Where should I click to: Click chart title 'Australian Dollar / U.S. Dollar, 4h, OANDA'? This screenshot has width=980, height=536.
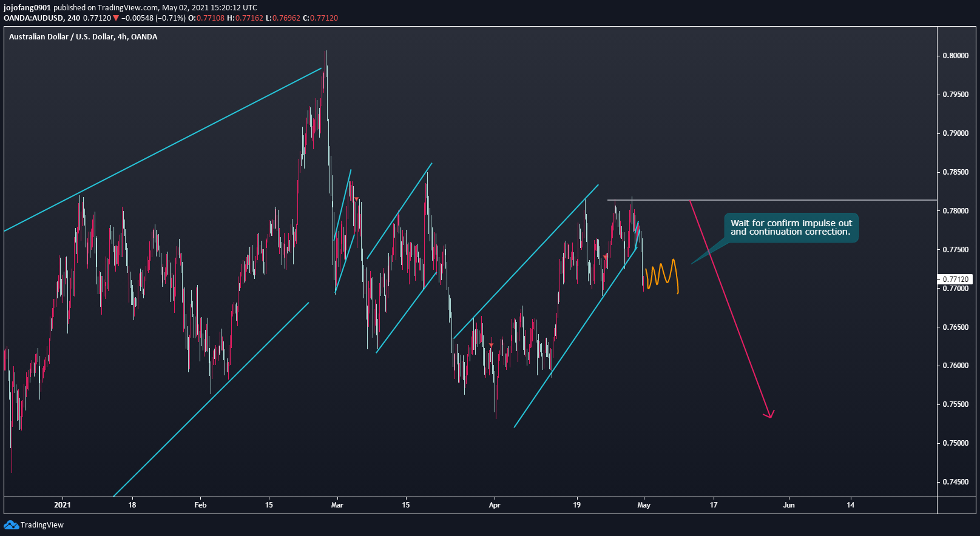83,37
